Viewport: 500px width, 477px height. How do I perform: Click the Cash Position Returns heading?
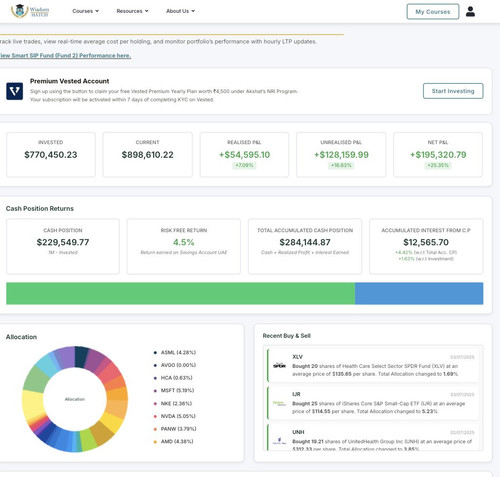click(40, 208)
